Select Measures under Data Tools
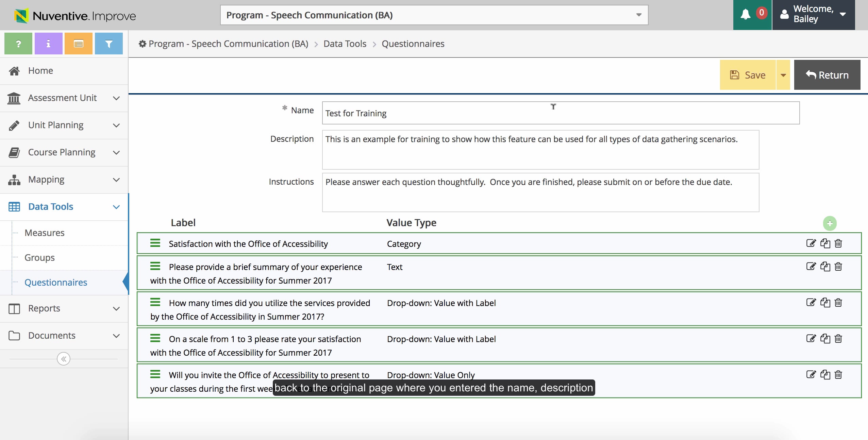868x440 pixels. click(x=45, y=233)
